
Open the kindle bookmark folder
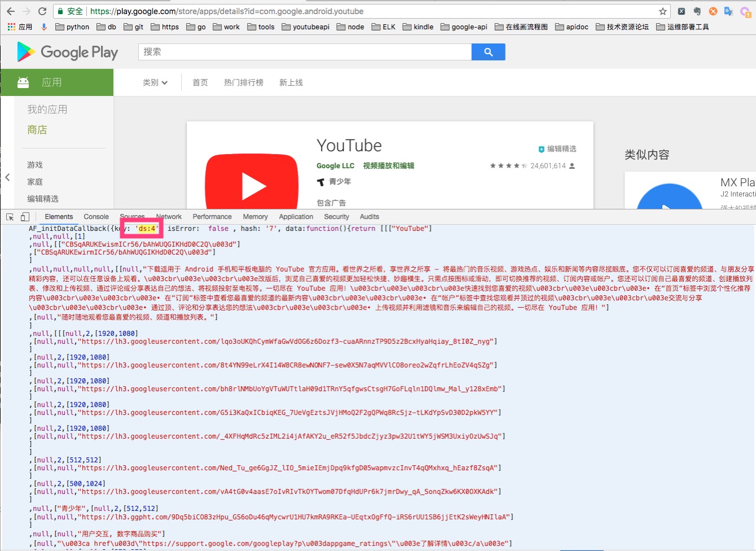point(418,27)
